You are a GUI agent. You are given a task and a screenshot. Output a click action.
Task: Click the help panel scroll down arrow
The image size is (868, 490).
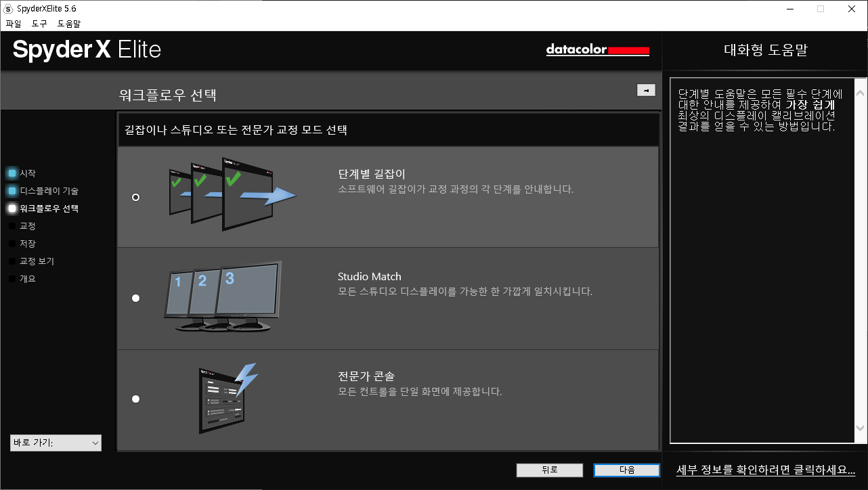pos(860,428)
